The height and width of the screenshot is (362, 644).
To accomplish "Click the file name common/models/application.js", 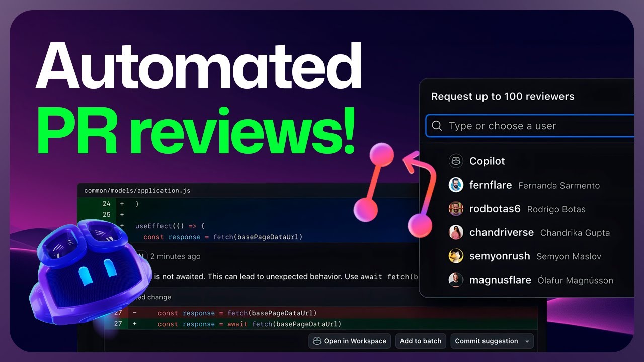I will pos(137,191).
